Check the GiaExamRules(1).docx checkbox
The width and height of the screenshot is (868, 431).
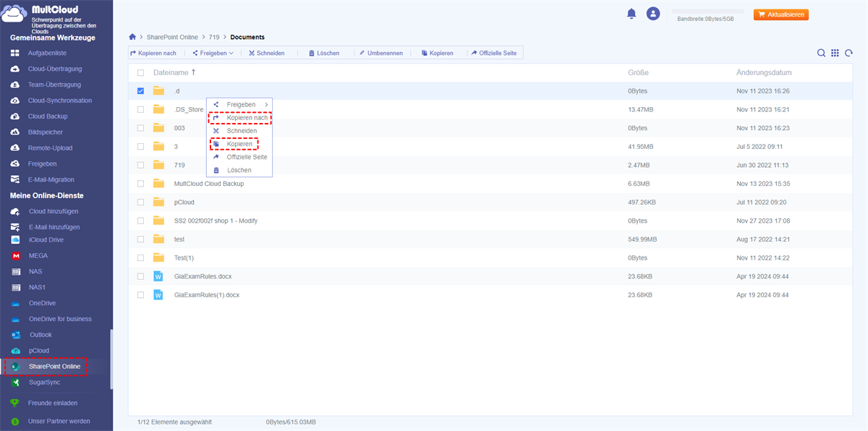point(140,294)
